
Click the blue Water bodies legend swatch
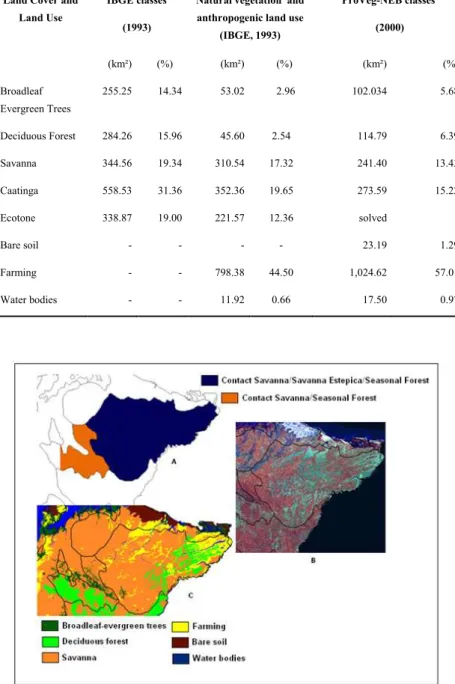click(180, 658)
